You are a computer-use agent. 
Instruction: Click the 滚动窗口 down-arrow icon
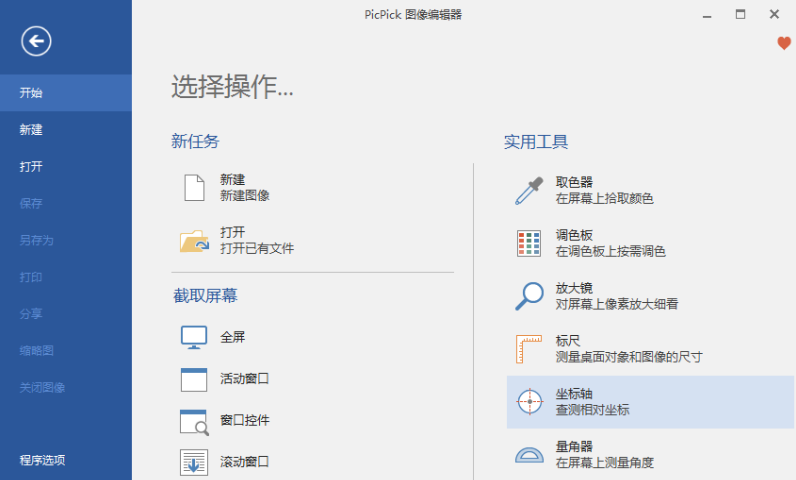point(194,462)
